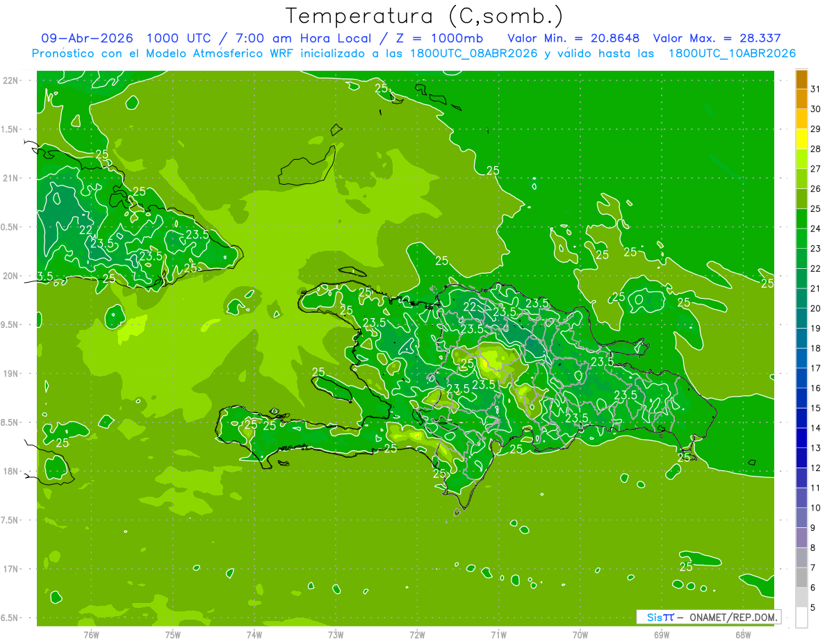Click the 18N latitude axis label
Viewport: 834px width, 644px height.
[12, 471]
